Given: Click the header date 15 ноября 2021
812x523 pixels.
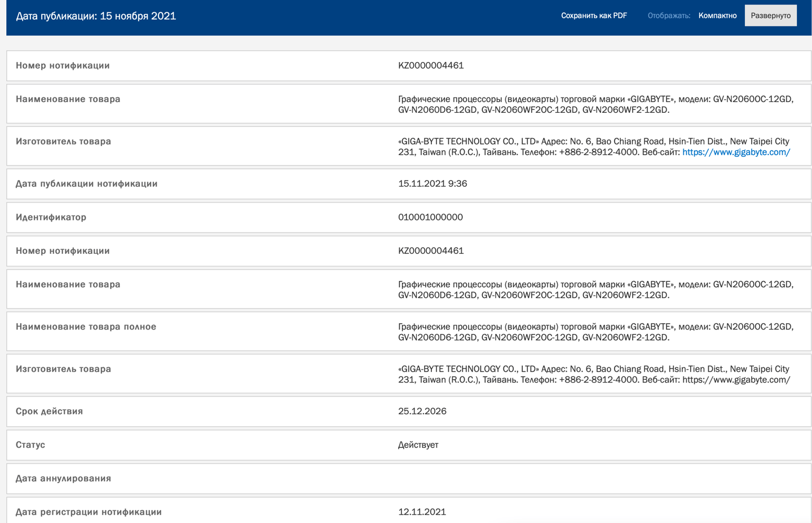Looking at the screenshot, I should 138,16.
